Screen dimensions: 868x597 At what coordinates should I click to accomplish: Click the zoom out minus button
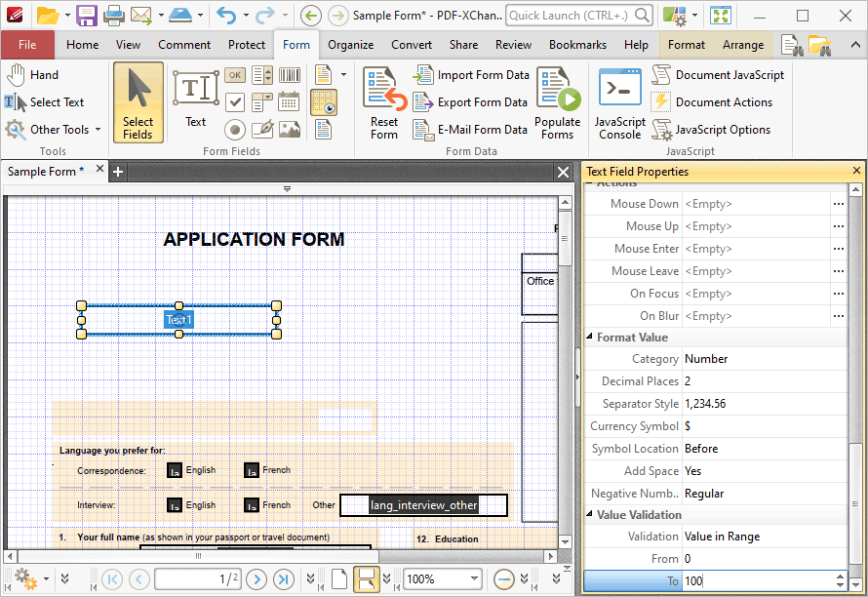[x=504, y=579]
